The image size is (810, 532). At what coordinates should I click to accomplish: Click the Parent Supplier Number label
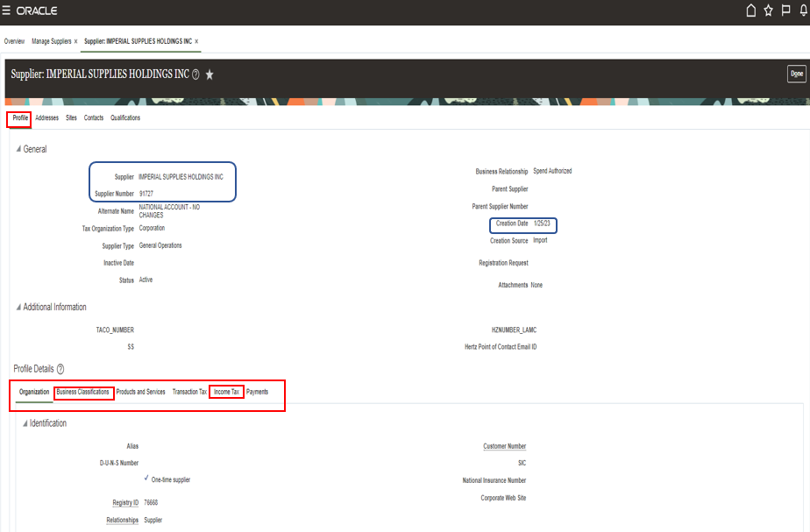tap(500, 207)
